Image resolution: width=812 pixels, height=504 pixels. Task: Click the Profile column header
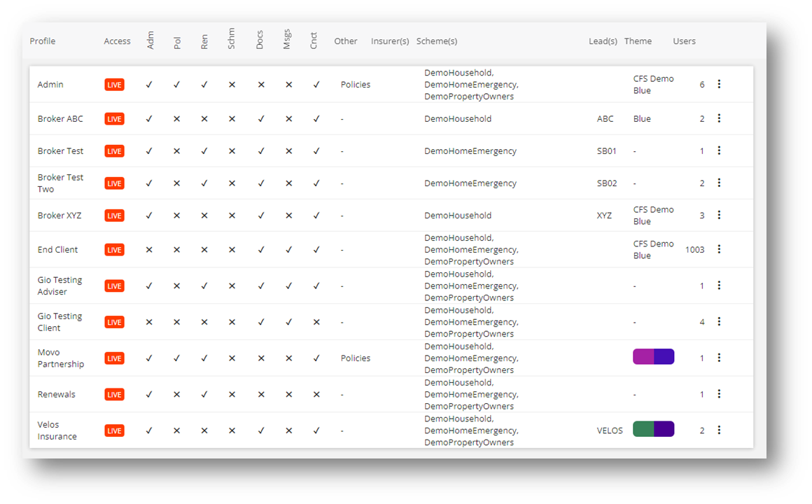[x=43, y=41]
